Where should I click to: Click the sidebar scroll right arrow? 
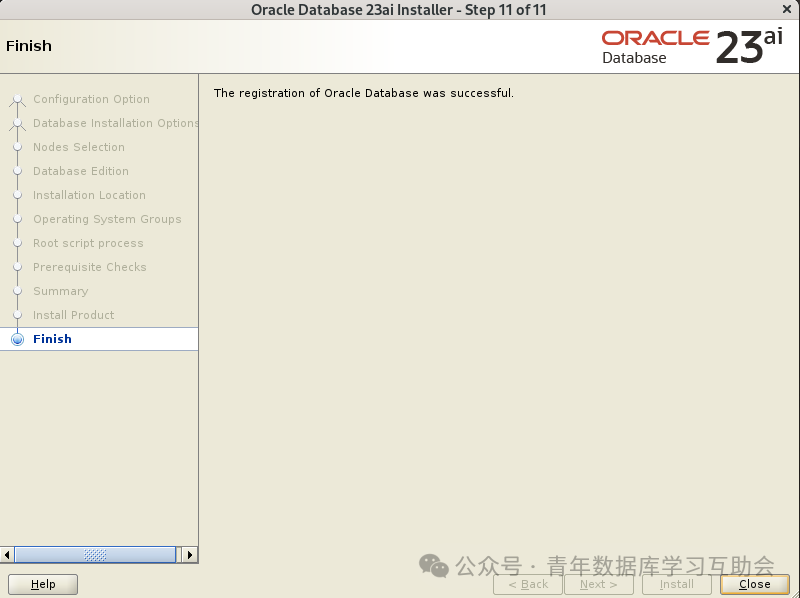(x=190, y=555)
